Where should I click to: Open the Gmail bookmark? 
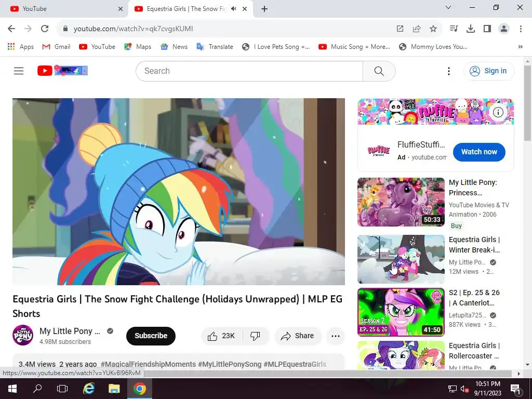pyautogui.click(x=56, y=47)
